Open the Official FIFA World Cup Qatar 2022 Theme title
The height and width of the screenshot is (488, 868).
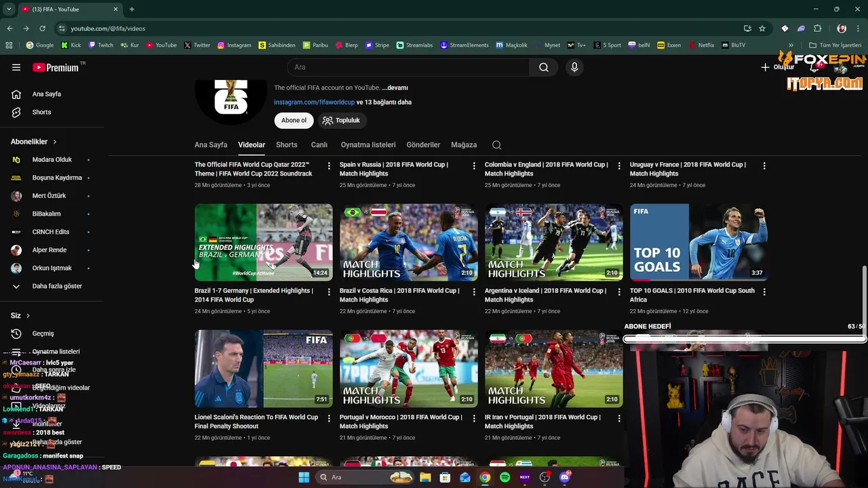pyautogui.click(x=253, y=169)
